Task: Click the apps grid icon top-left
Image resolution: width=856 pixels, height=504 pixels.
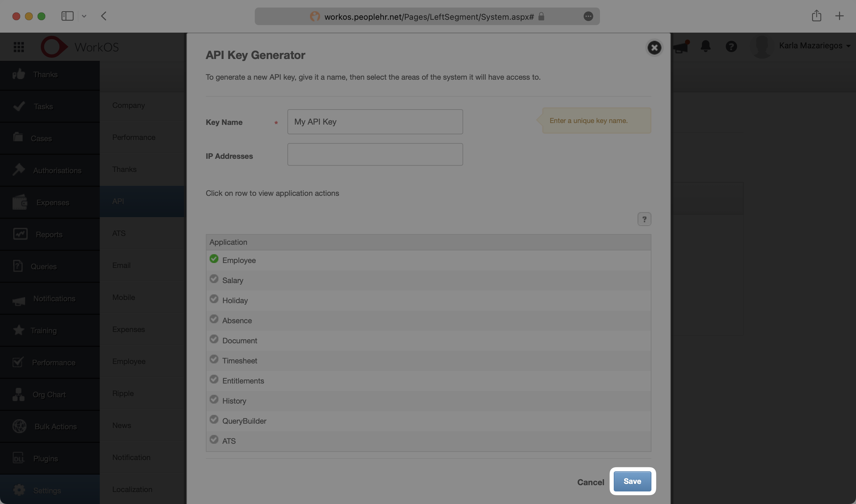Action: tap(19, 46)
